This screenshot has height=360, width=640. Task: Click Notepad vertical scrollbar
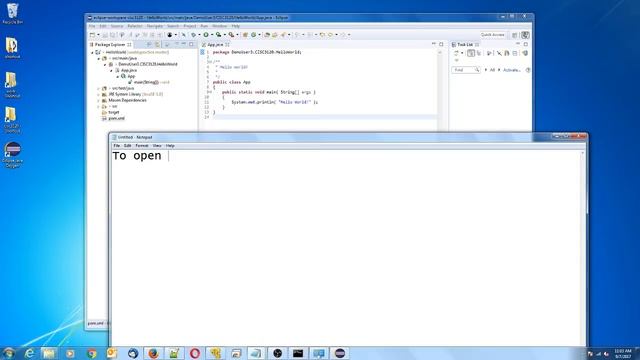(x=583, y=248)
